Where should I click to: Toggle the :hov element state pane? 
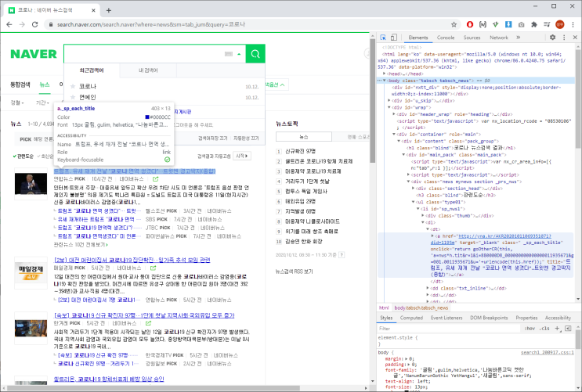coord(530,328)
